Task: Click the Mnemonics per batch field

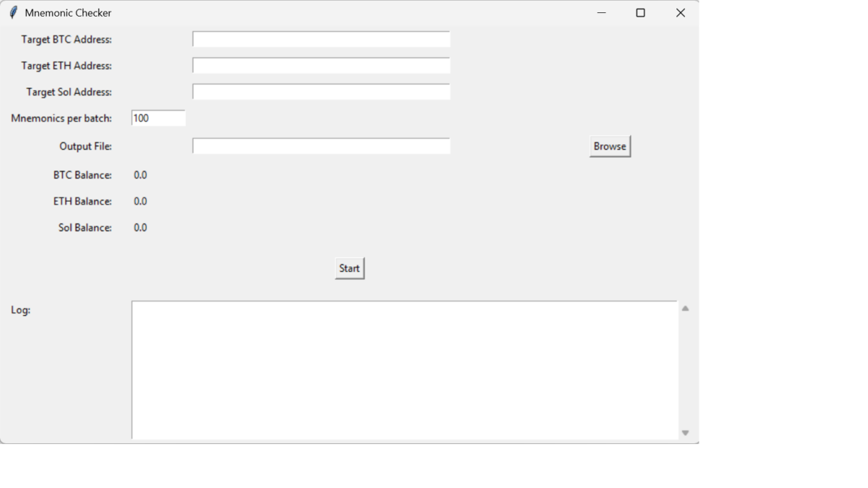Action: pos(158,118)
